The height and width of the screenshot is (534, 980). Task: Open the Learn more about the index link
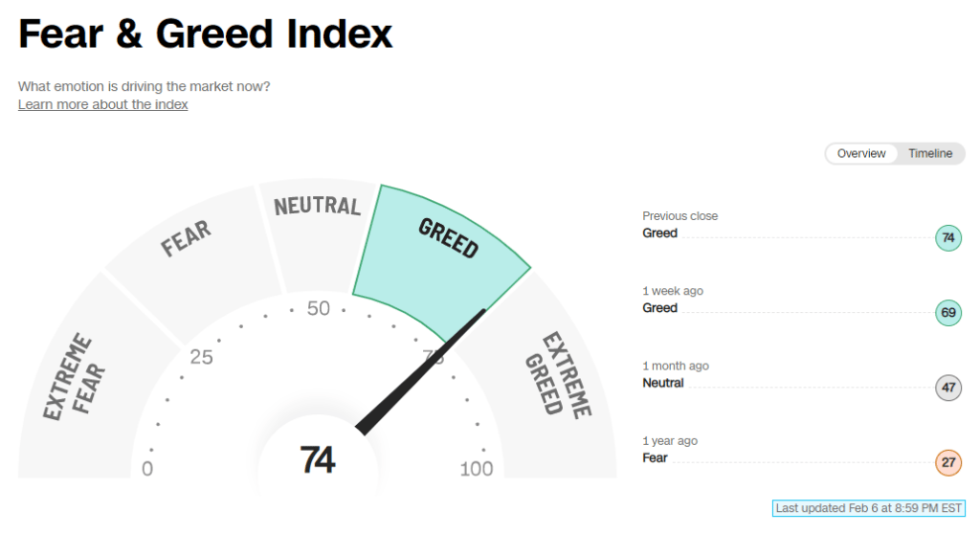103,104
